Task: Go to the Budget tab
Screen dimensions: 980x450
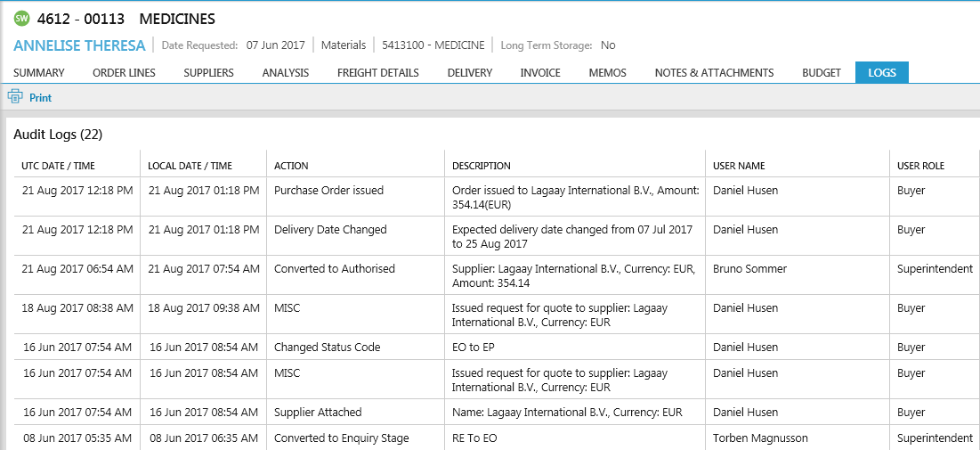Action: 821,73
